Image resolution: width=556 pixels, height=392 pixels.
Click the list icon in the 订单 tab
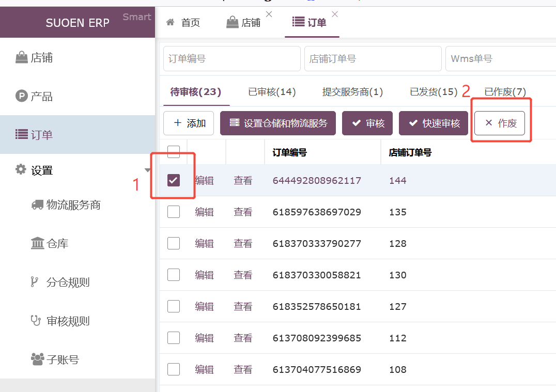[298, 22]
